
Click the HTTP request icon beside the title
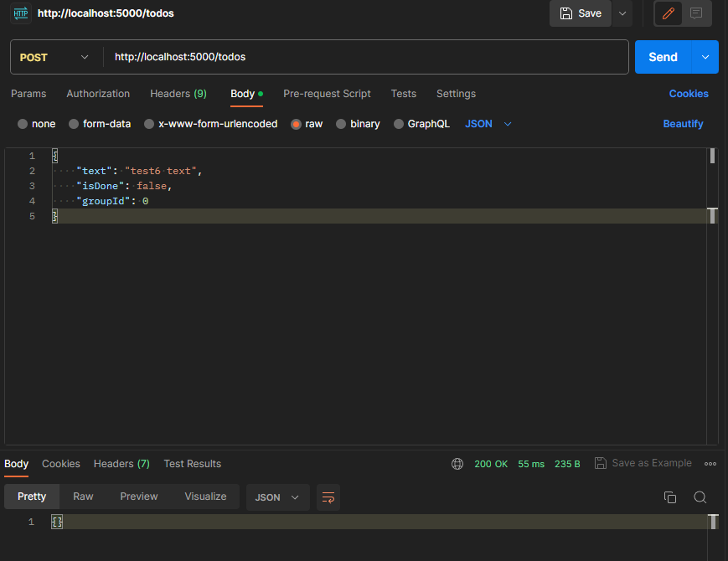[20, 13]
